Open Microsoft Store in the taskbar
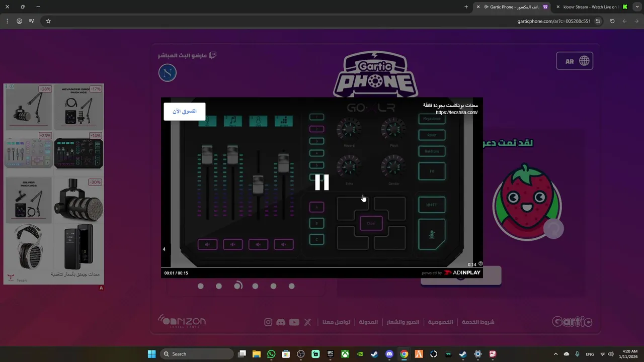The height and width of the screenshot is (362, 644). 286,354
